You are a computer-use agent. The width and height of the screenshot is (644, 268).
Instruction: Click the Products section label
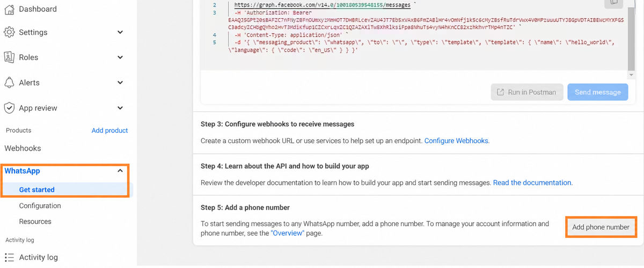[18, 130]
